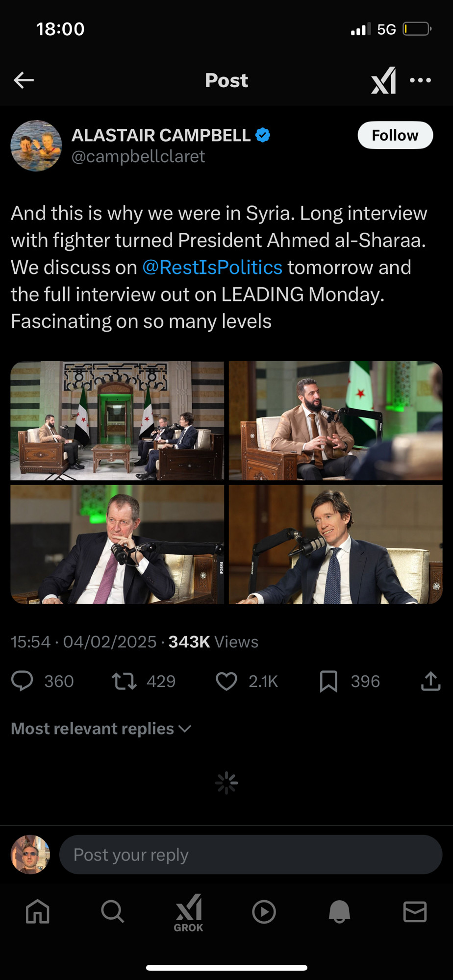
Task: Tap the Post your reply field
Action: [x=251, y=855]
